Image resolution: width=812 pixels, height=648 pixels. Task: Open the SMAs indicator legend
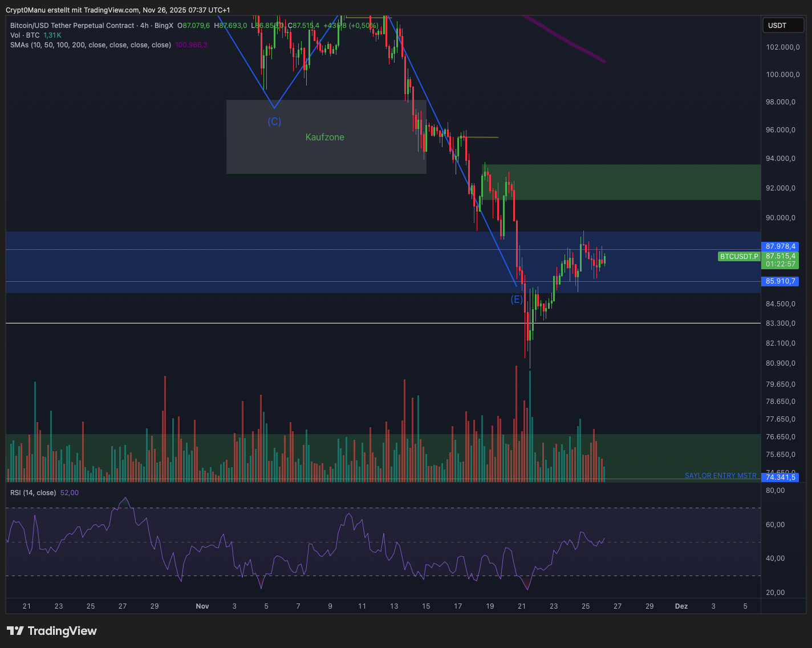(x=90, y=45)
